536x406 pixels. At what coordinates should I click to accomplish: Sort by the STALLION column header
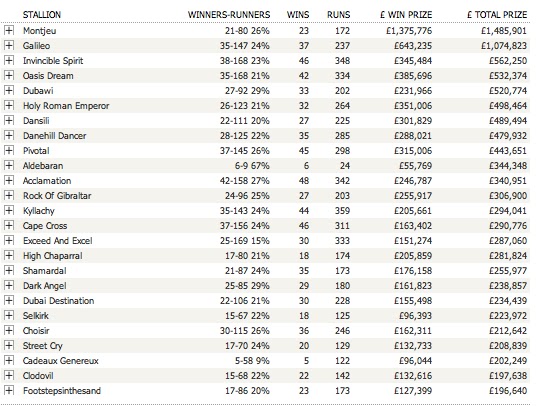pos(42,15)
